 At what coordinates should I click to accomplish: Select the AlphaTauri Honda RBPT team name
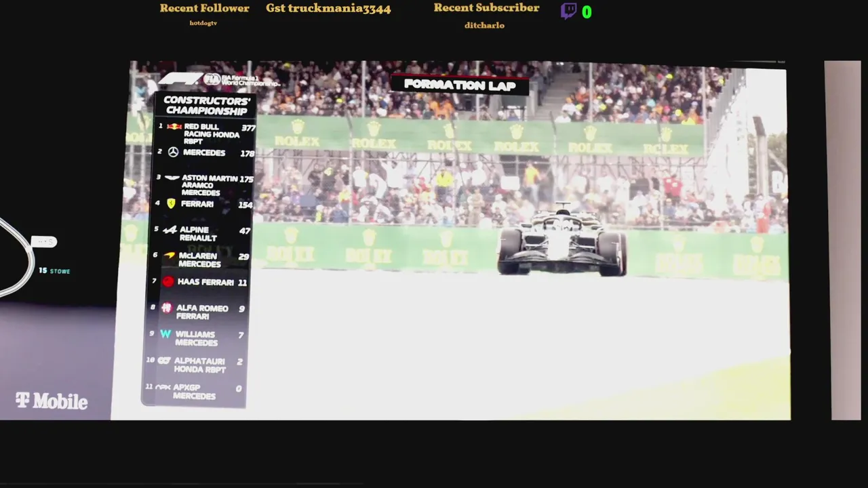(199, 365)
